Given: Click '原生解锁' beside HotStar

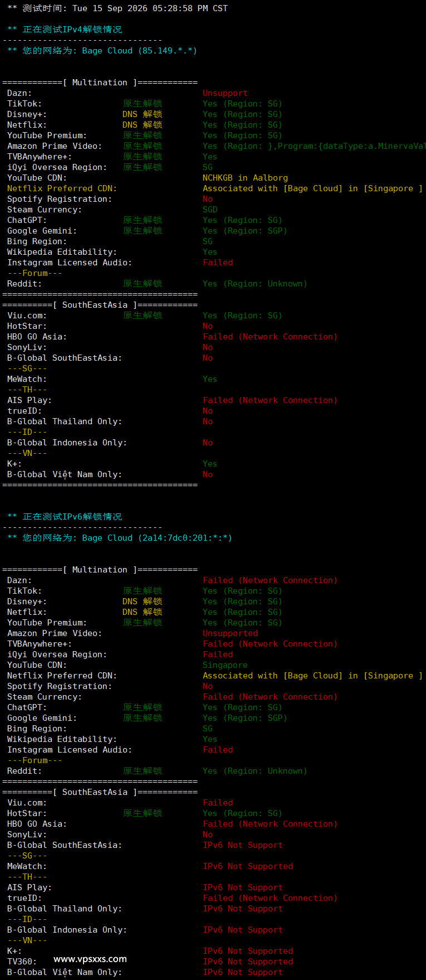Looking at the screenshot, I should [143, 813].
